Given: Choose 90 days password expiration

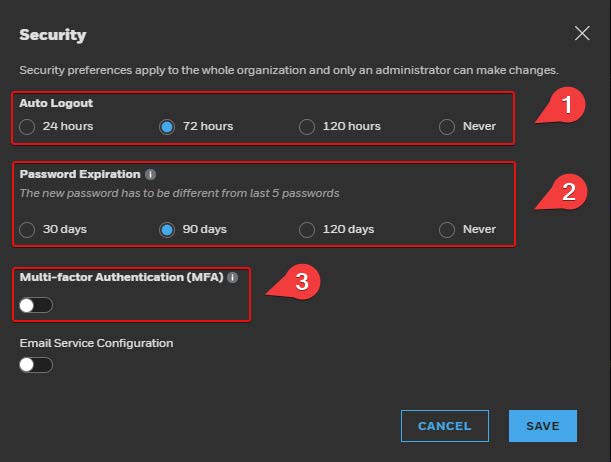Looking at the screenshot, I should (167, 229).
